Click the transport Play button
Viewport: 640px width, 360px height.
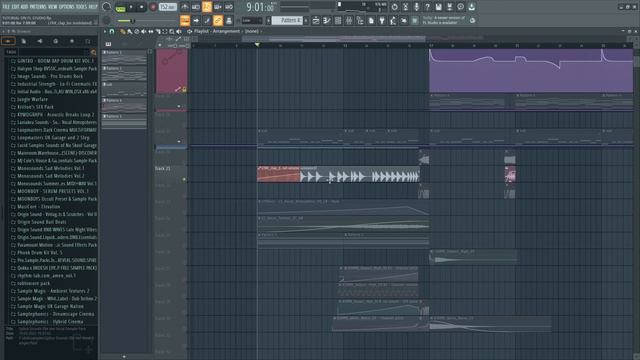pyautogui.click(x=131, y=7)
